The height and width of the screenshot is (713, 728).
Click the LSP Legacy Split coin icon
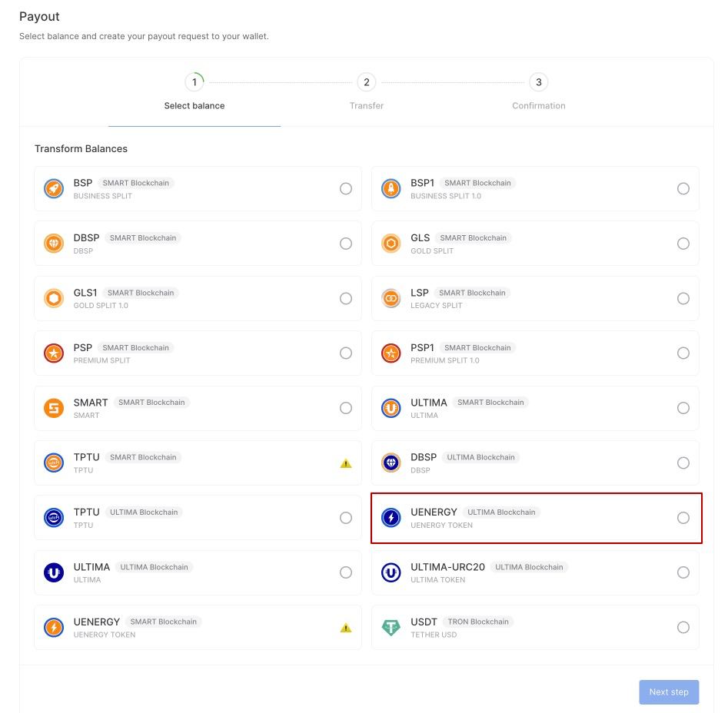pyautogui.click(x=391, y=298)
